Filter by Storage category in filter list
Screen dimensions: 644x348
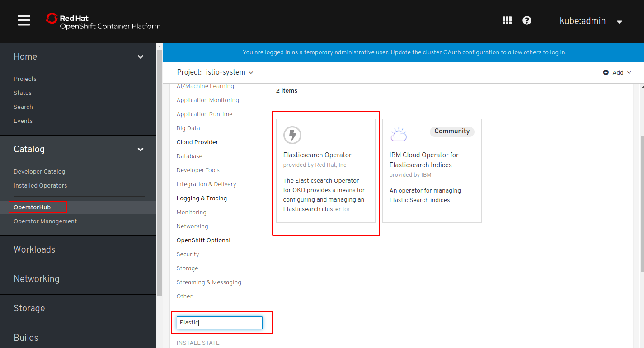(188, 268)
